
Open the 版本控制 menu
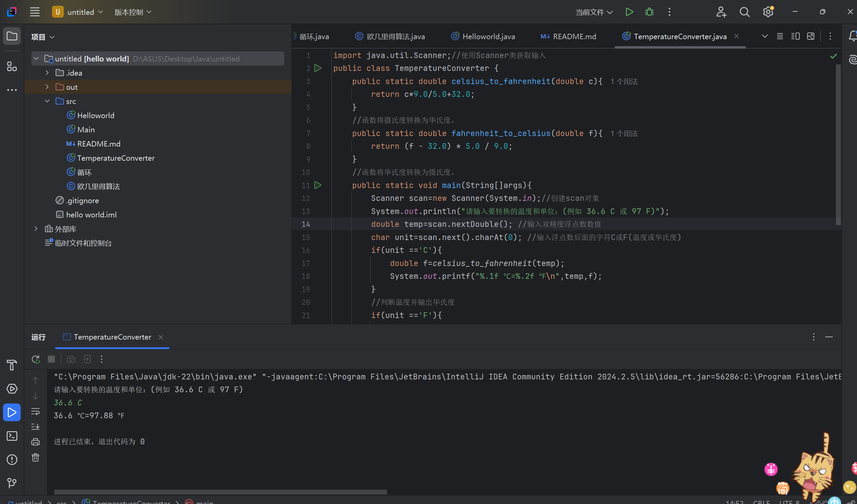(x=133, y=12)
